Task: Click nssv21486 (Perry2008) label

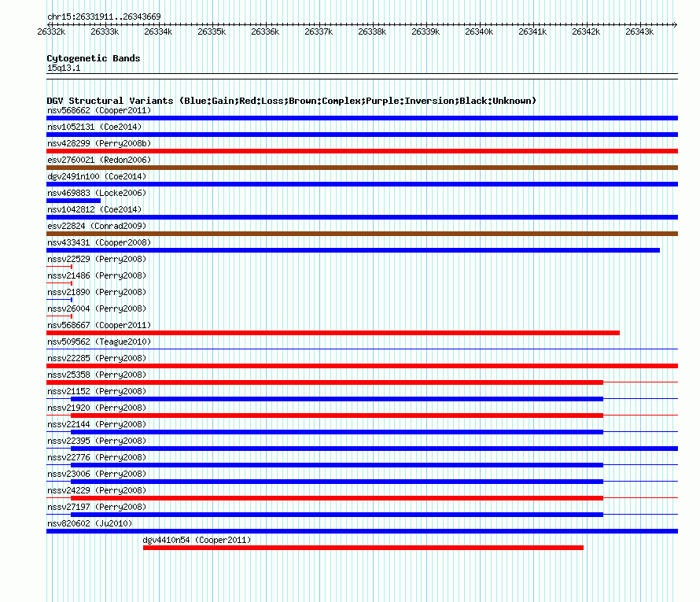Action: 97,275
